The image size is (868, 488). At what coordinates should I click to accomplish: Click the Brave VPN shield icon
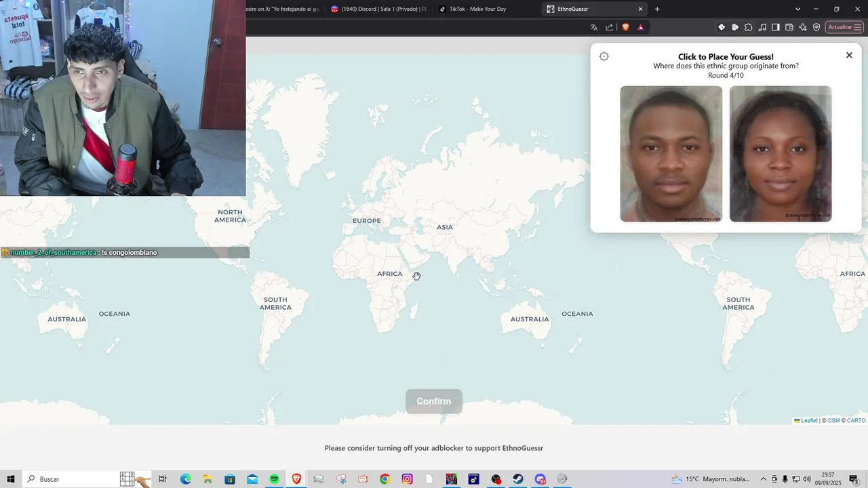pos(816,27)
